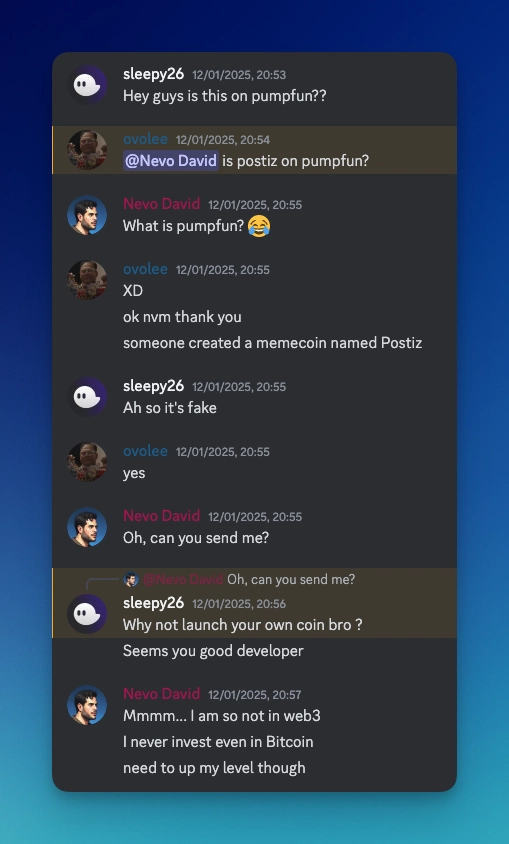
Task: Click Nevo David's avatar next to 'What is pumpfun?'
Action: coord(87,215)
